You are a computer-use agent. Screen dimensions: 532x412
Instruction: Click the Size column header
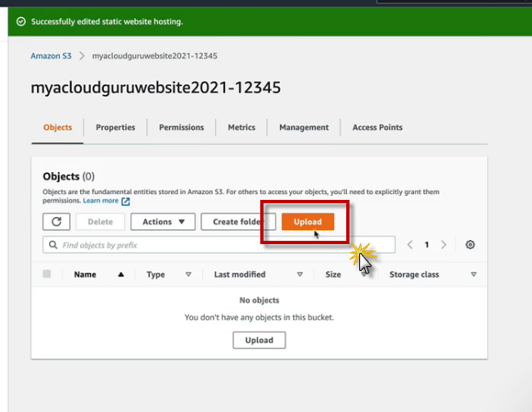[333, 274]
